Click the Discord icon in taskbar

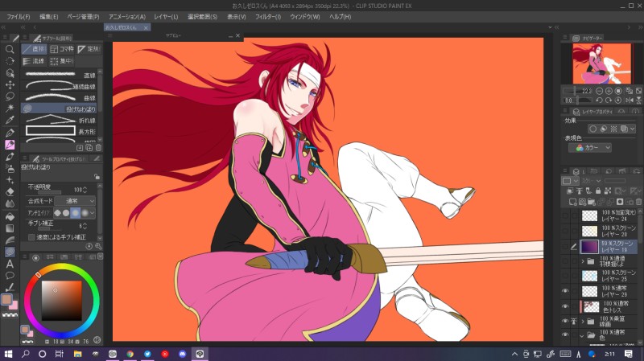(x=183, y=353)
